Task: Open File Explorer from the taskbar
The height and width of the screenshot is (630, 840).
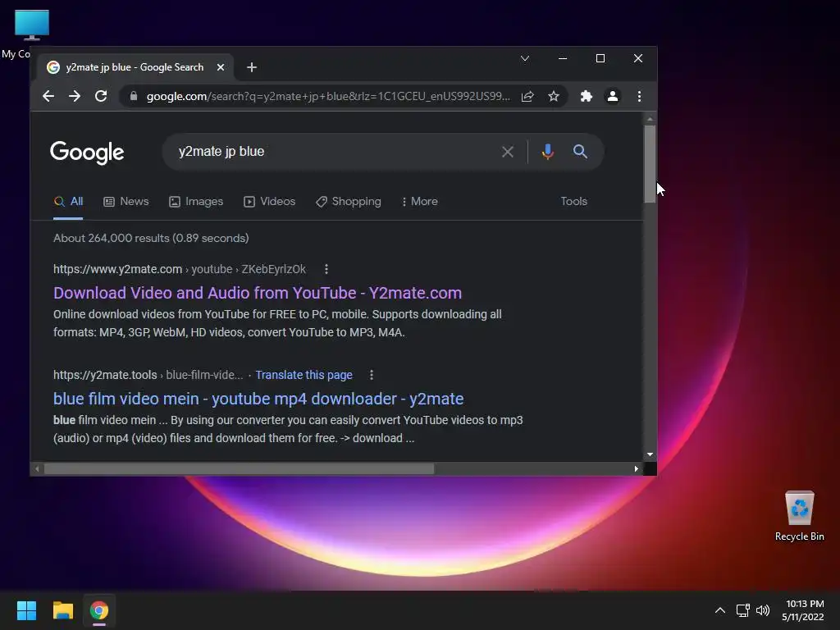Action: point(62,610)
